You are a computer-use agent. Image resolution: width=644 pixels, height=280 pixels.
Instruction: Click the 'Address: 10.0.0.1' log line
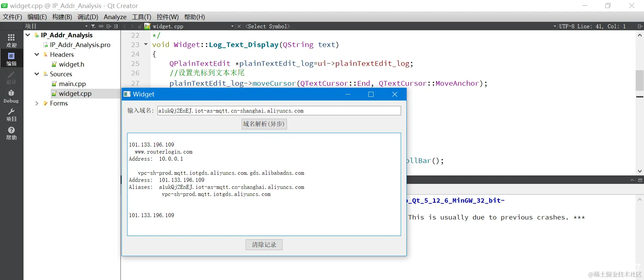(156, 159)
